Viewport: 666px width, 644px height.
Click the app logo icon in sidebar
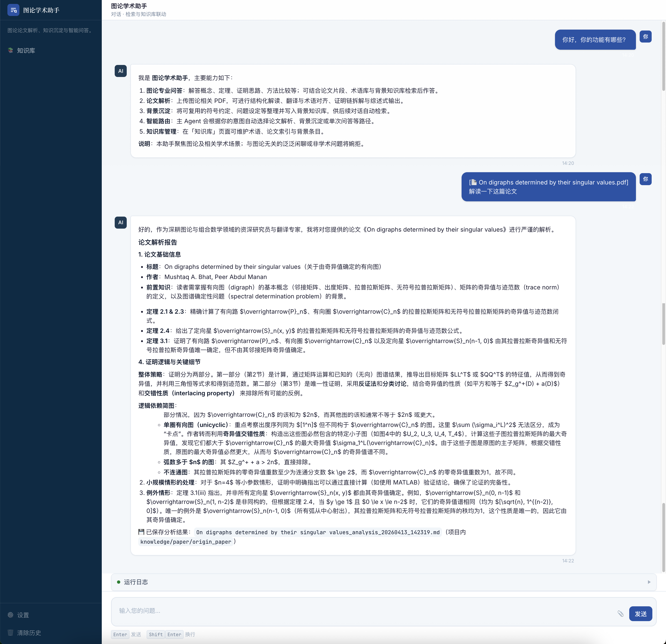[13, 10]
